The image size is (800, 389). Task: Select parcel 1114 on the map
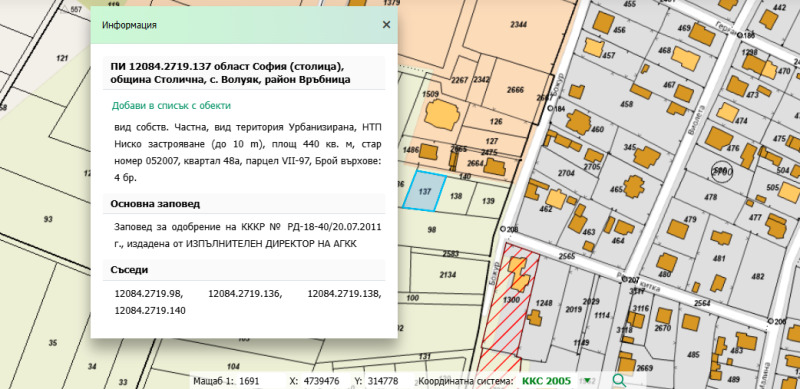point(602,316)
